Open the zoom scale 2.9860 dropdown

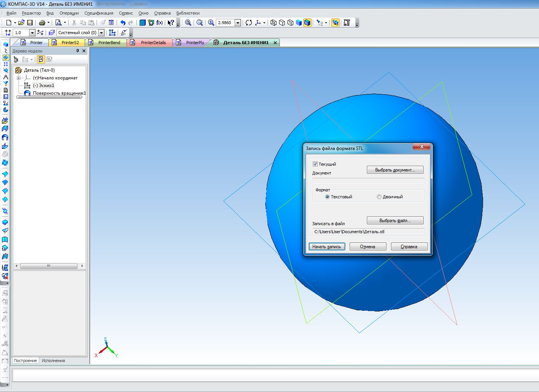[238, 23]
